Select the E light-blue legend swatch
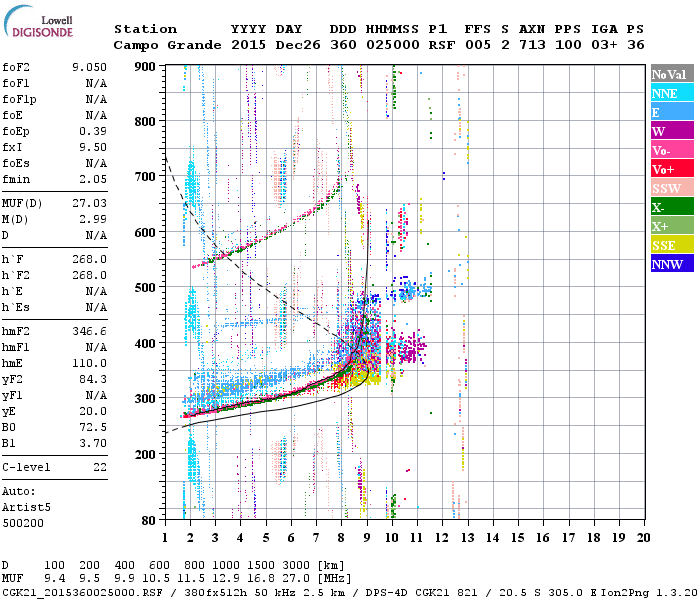 pos(672,112)
